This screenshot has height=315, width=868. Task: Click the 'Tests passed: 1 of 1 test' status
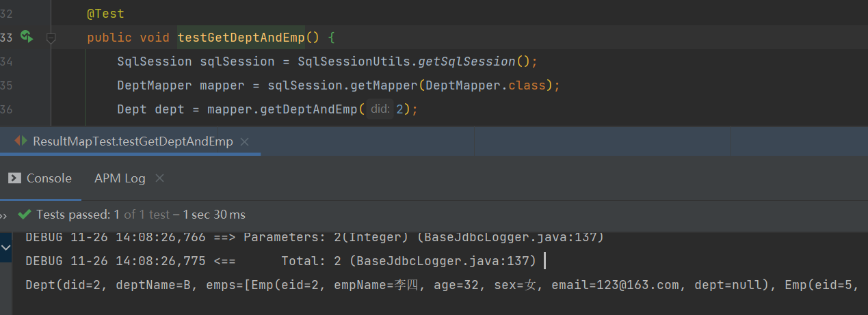(103, 215)
